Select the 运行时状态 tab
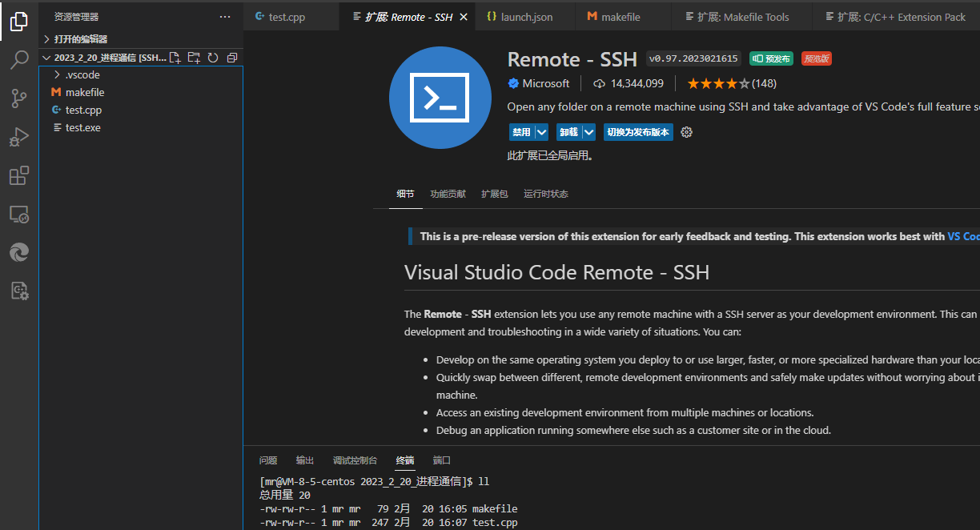980x530 pixels. pos(546,194)
